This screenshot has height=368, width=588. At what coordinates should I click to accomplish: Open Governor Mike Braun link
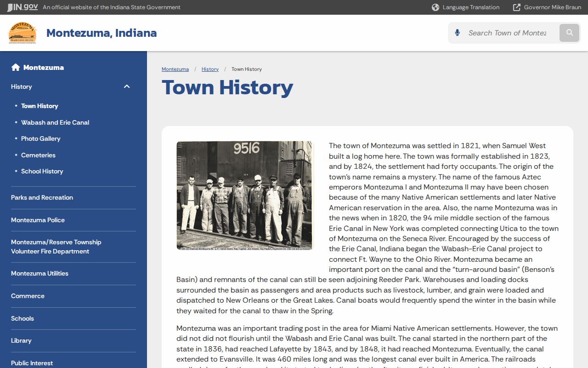pos(552,7)
